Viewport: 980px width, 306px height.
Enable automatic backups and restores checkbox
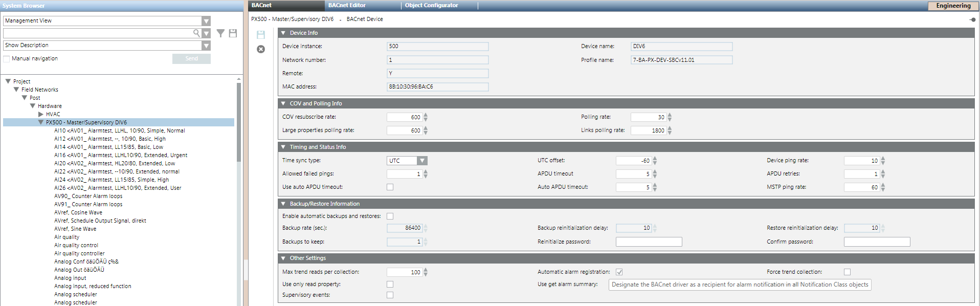(390, 216)
